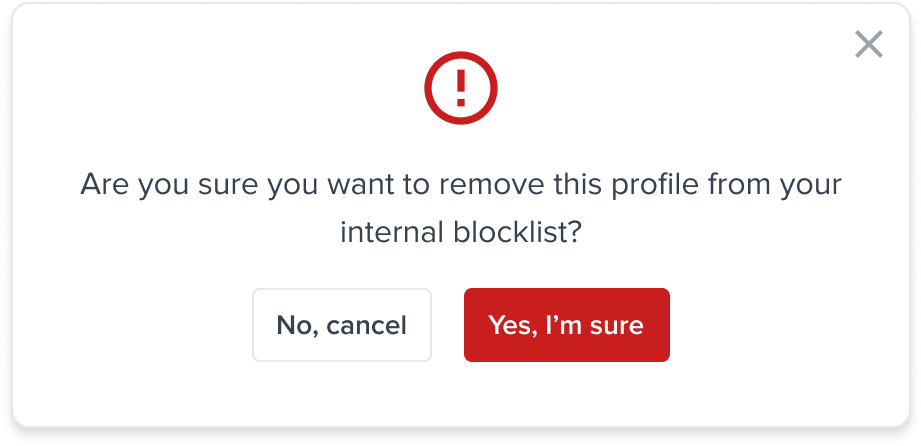The image size is (921, 446).
Task: Click the red exclamation warning icon
Action: tap(460, 90)
